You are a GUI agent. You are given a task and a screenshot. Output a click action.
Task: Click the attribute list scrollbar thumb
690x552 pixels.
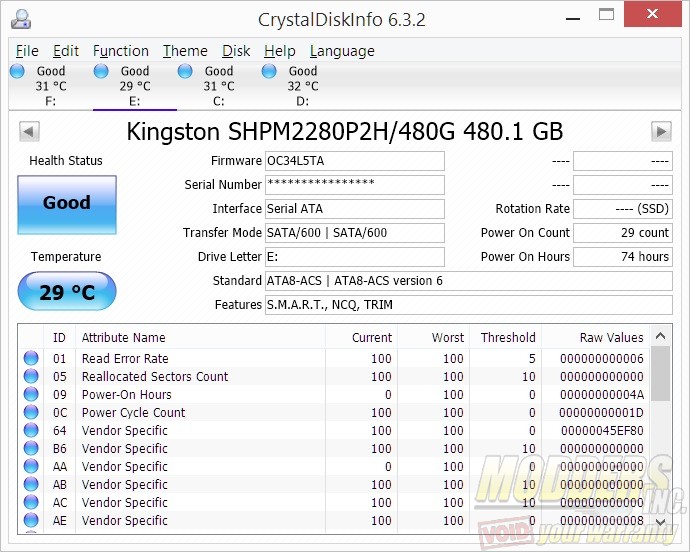pyautogui.click(x=660, y=374)
